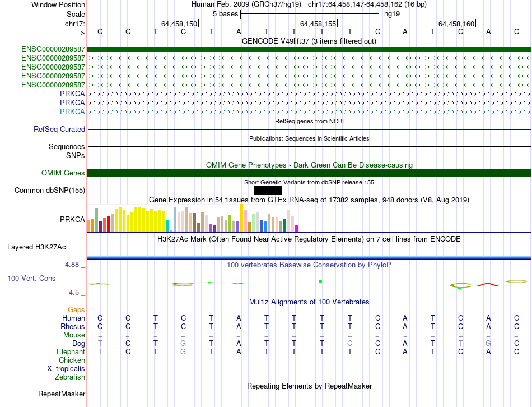Screen dimensions: 532x407
Task: Click the black dbSNP variant block
Action: pyautogui.click(x=268, y=190)
